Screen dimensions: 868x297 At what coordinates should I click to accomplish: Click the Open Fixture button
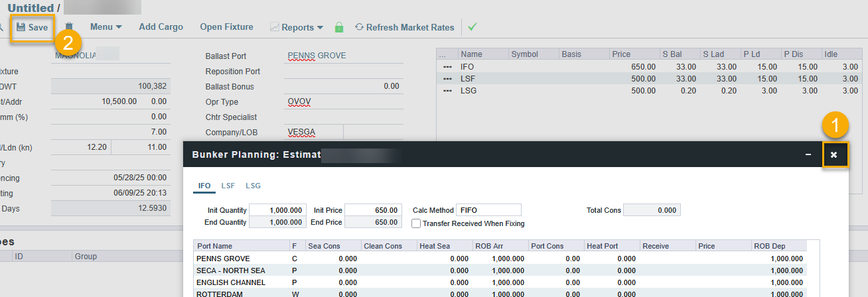tap(226, 27)
